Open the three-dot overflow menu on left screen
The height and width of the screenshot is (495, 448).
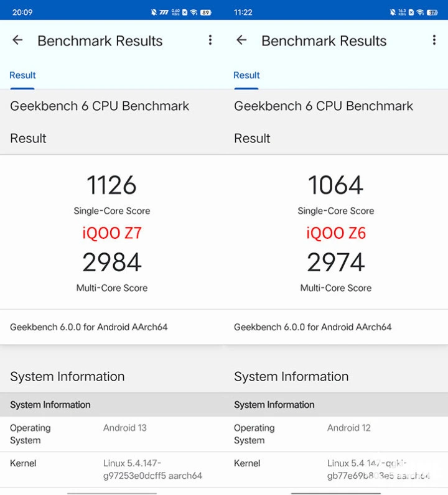point(210,40)
